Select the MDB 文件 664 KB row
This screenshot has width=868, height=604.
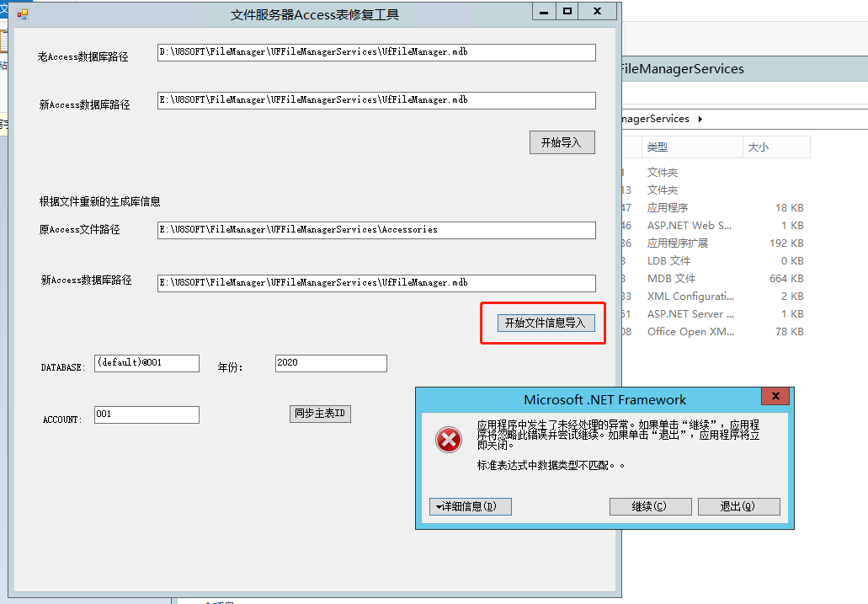point(716,279)
